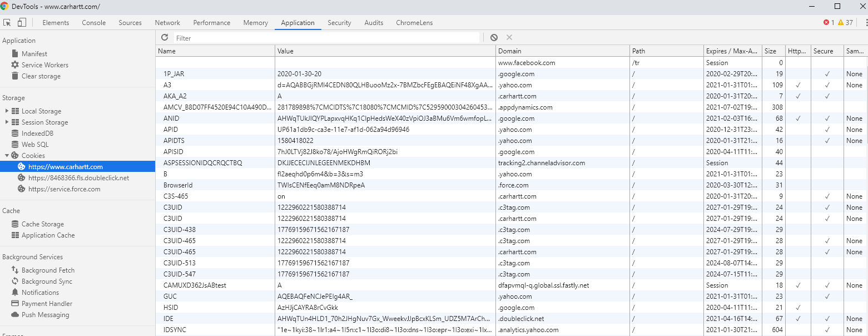Select the Push Messaging cloud icon
This screenshot has height=336, width=868.
[x=15, y=315]
